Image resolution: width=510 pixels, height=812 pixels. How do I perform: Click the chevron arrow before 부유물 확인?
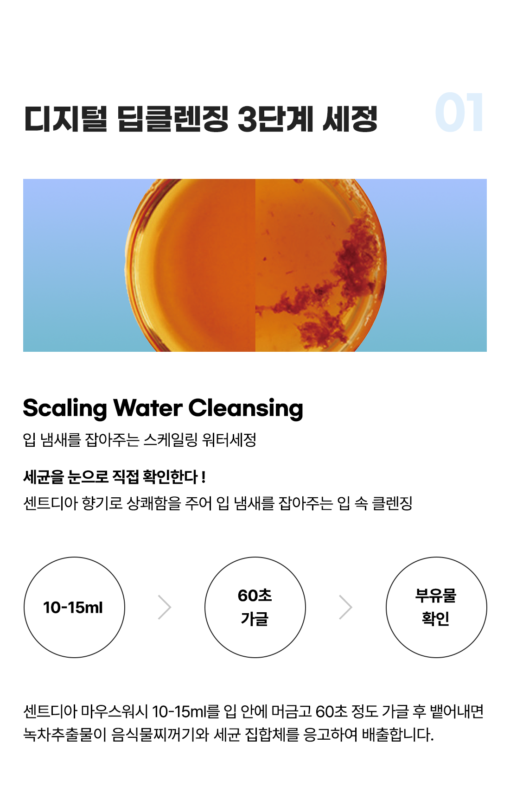pyautogui.click(x=345, y=607)
